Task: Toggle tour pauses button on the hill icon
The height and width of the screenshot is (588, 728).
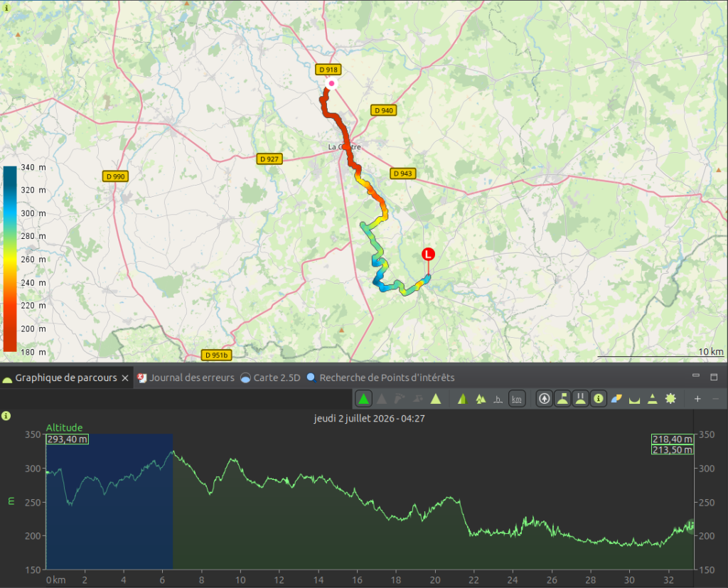Action: 580,398
